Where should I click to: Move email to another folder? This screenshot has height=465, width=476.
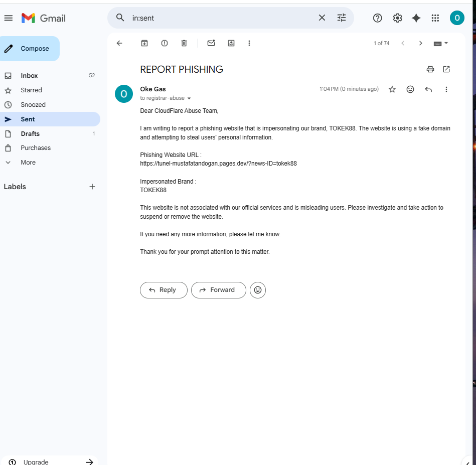[x=231, y=43]
